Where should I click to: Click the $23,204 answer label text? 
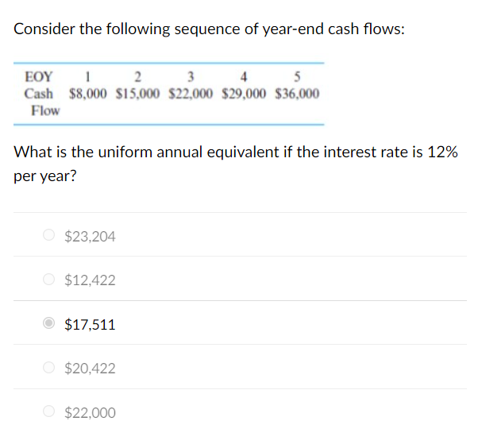[90, 237]
